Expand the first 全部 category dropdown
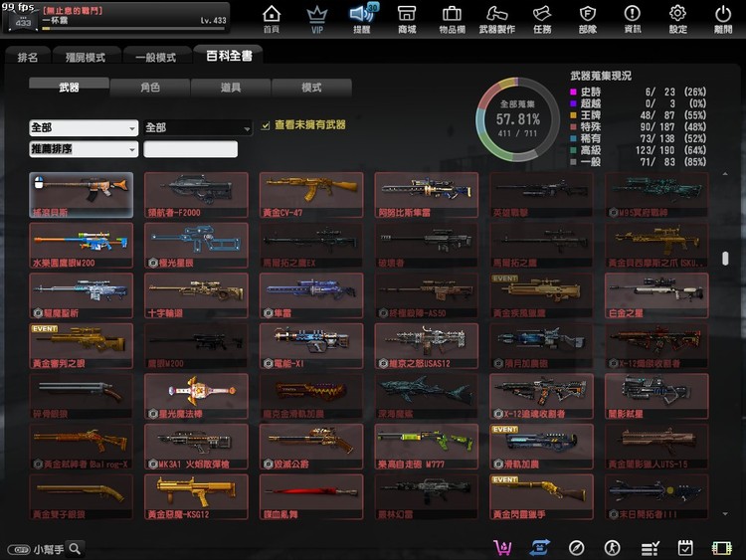Screen dimensions: 746x560 click(84, 128)
